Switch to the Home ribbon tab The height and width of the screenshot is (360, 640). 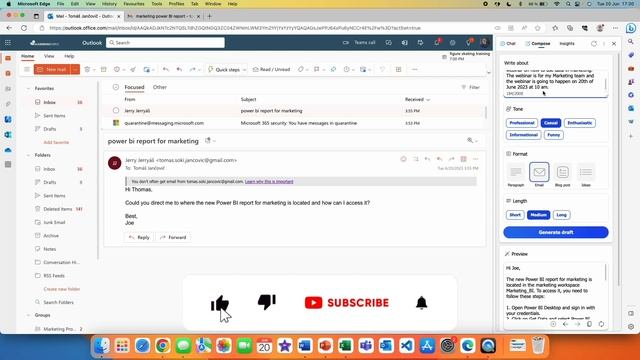[x=28, y=56]
